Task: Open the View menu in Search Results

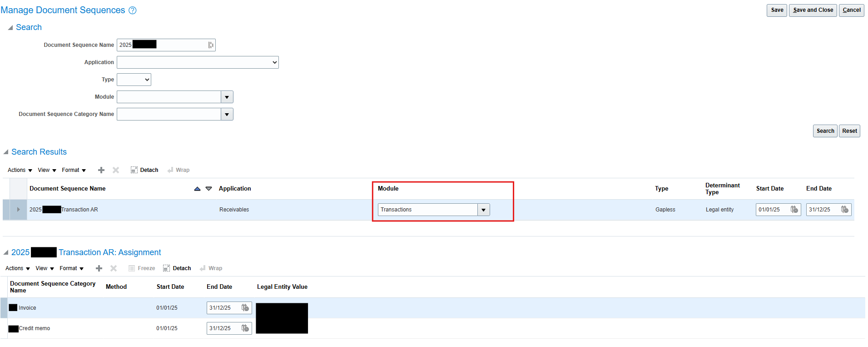Action: click(47, 170)
